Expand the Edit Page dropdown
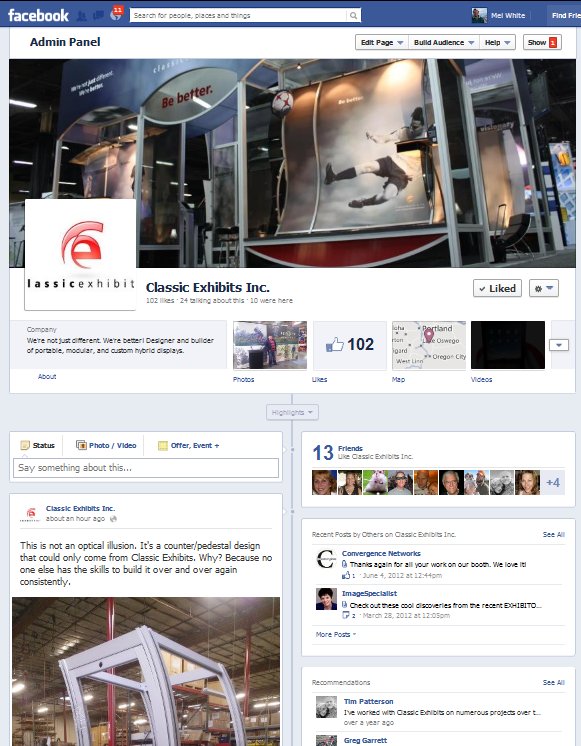Screen dimensions: 581x746 click(382, 42)
